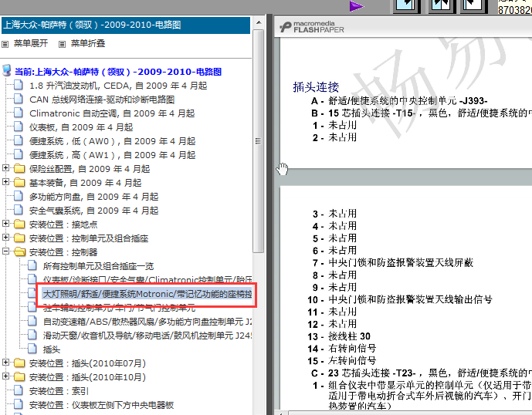
Task: Click the document icon beside 插头
Action: point(32,349)
